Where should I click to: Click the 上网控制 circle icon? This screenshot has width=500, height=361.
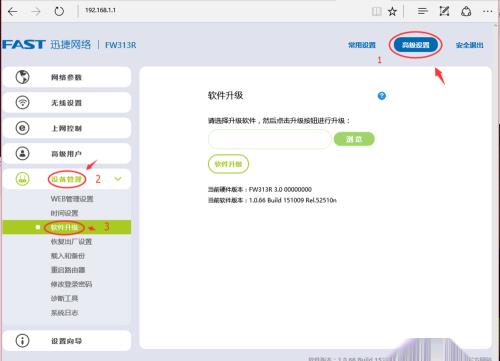pyautogui.click(x=23, y=128)
